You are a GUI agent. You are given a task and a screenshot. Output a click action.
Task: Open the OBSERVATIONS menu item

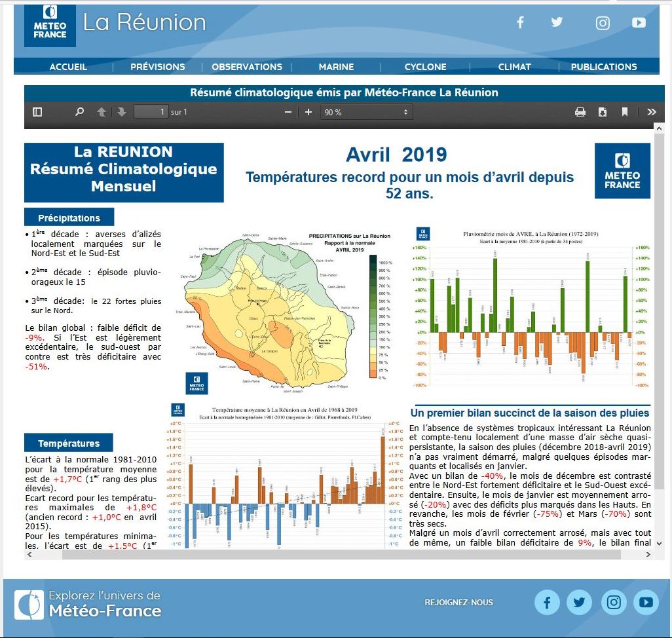(247, 67)
